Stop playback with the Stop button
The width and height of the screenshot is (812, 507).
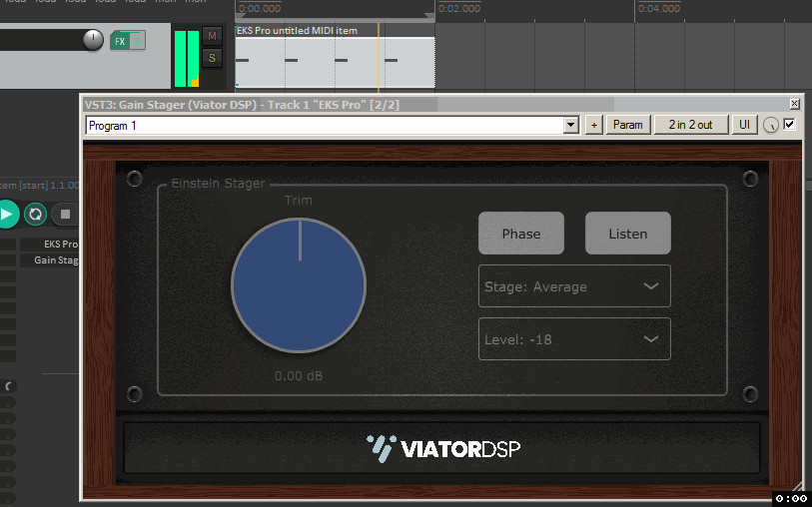click(x=65, y=215)
